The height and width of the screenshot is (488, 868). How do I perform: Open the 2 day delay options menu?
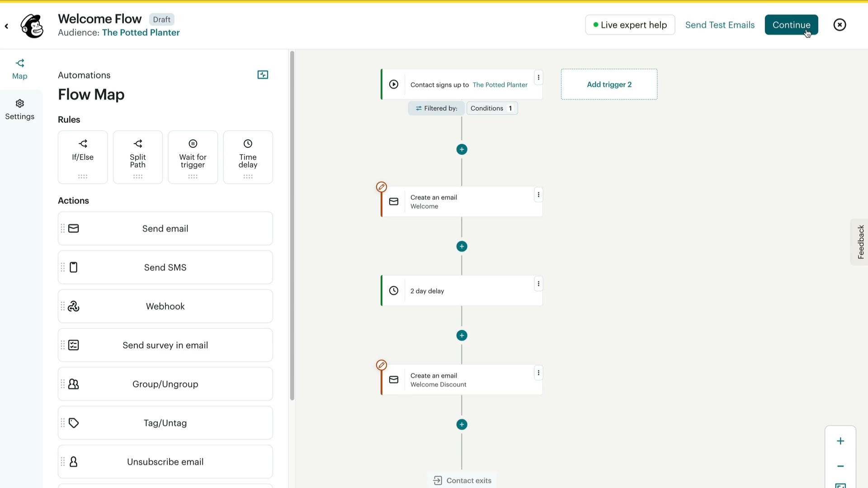tap(538, 284)
